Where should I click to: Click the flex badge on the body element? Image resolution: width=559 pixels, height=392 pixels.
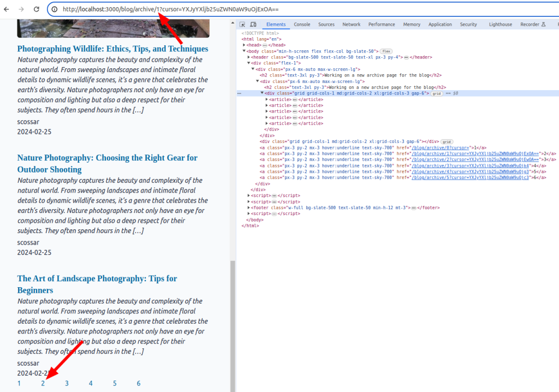click(x=386, y=51)
